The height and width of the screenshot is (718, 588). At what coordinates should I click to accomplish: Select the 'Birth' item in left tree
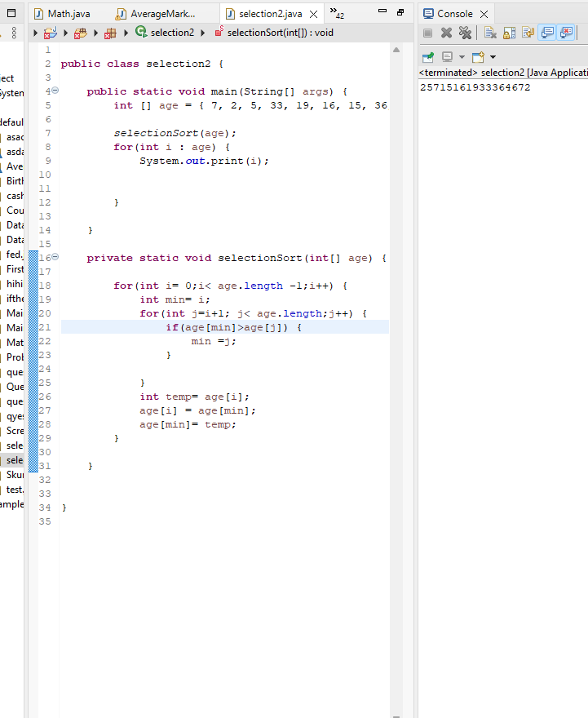click(x=14, y=181)
